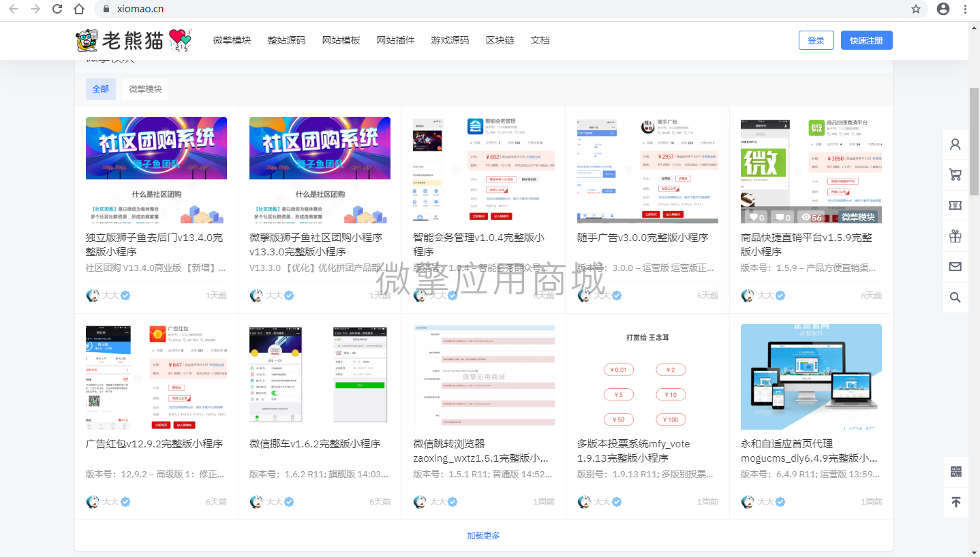980x557 pixels.
Task: Open 智能会务管理v1.0.4 title link
Action: pos(479,244)
